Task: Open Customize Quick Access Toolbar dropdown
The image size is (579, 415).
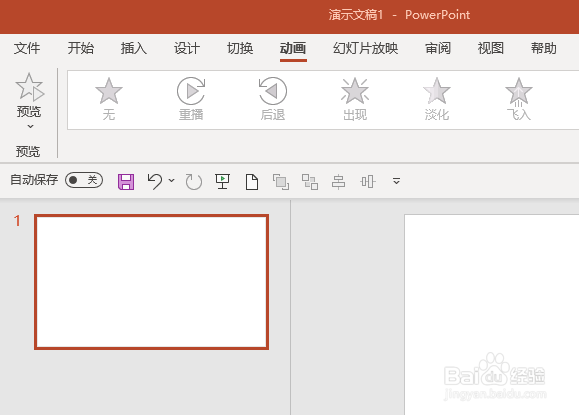Action: click(x=396, y=181)
